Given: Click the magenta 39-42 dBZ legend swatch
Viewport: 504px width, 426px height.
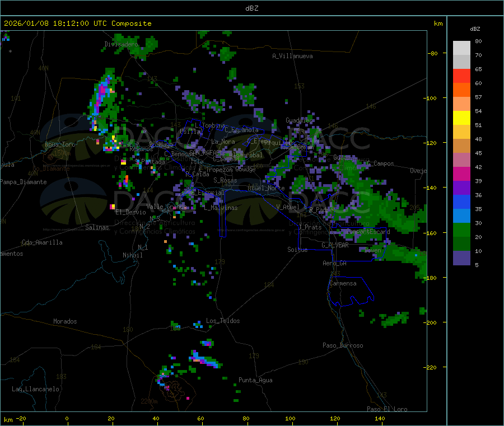Looking at the screenshot, I should click(x=461, y=174).
